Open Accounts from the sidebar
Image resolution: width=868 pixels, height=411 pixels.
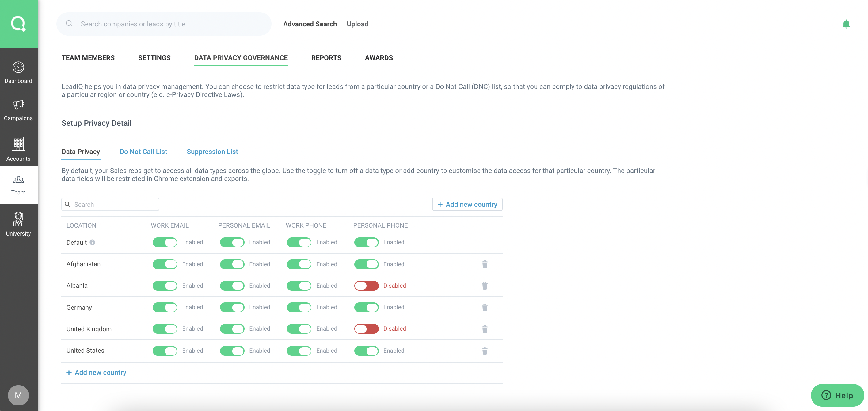pyautogui.click(x=18, y=148)
